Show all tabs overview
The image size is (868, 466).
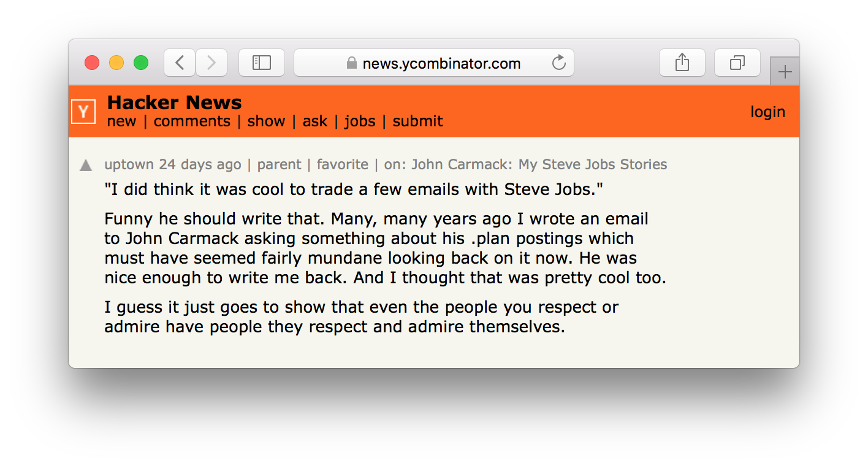pyautogui.click(x=737, y=63)
